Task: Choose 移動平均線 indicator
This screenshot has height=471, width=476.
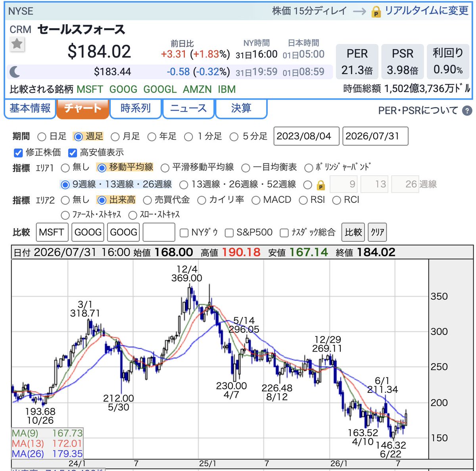Action: tap(102, 168)
